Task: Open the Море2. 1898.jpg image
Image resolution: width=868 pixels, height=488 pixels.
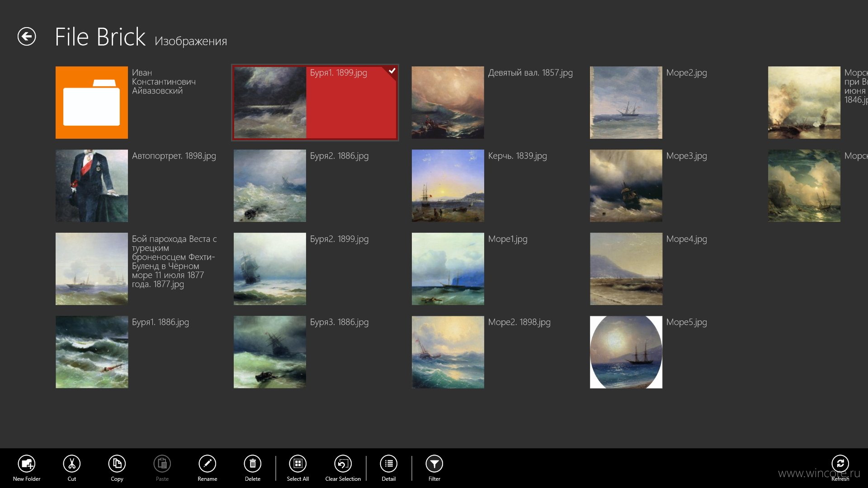Action: (x=448, y=352)
